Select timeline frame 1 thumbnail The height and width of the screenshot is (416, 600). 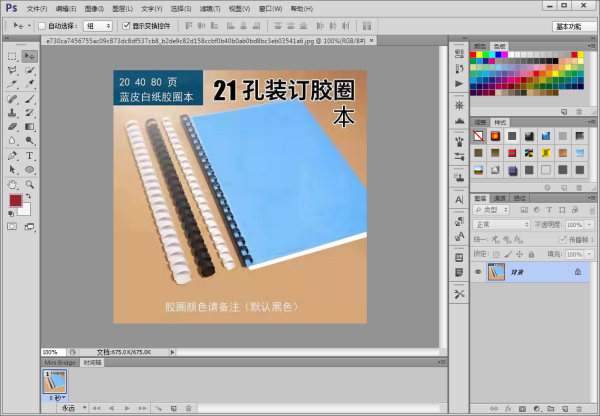52,381
